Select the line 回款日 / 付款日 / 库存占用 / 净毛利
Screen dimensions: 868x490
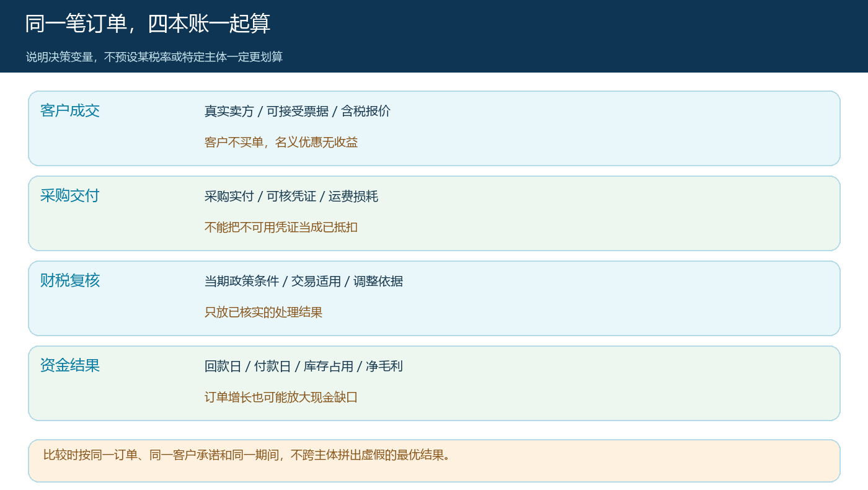click(x=304, y=367)
